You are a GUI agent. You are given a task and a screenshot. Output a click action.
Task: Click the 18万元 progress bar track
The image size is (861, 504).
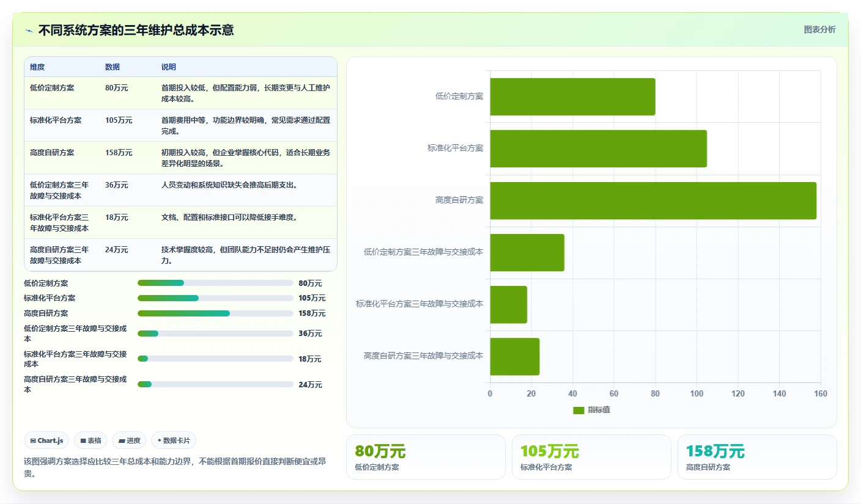point(215,359)
